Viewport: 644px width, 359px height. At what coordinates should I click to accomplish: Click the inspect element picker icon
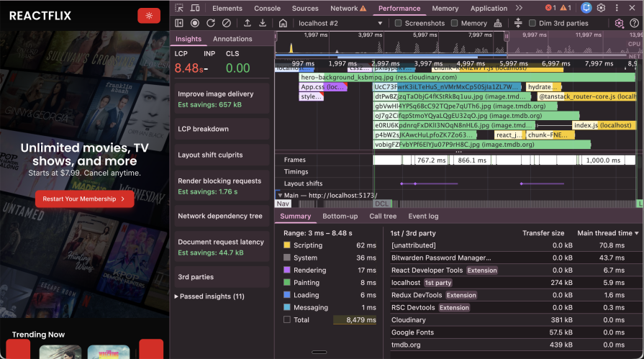(178, 8)
